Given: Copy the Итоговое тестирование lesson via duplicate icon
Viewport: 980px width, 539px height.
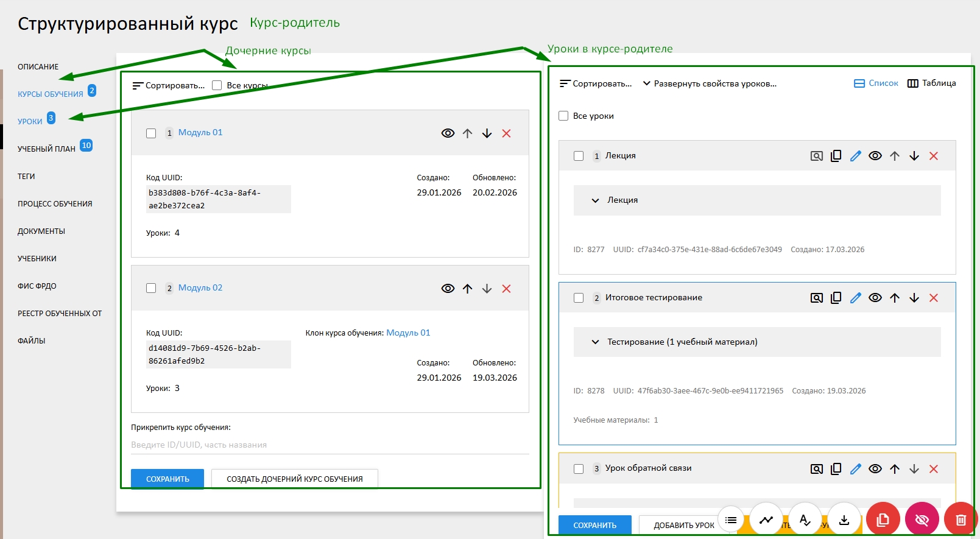Looking at the screenshot, I should point(836,298).
